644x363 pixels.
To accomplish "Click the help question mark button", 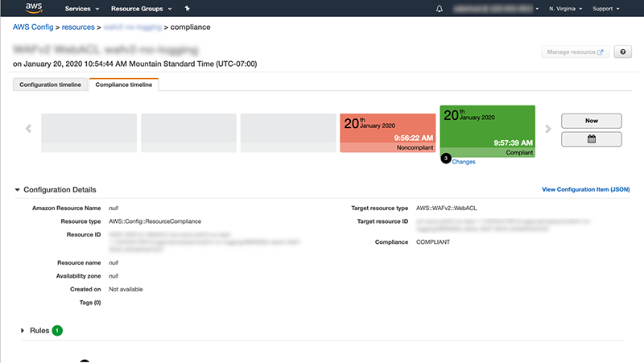I will (x=622, y=52).
